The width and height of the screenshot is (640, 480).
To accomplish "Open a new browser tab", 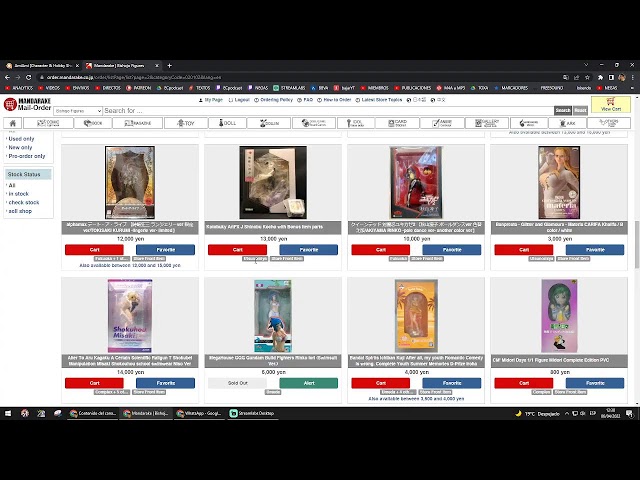I will pos(169,66).
